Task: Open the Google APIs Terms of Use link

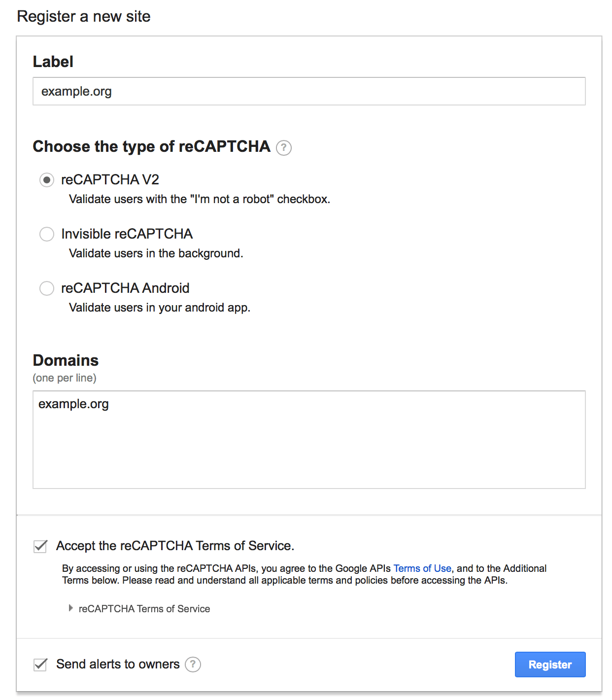Action: (x=422, y=568)
